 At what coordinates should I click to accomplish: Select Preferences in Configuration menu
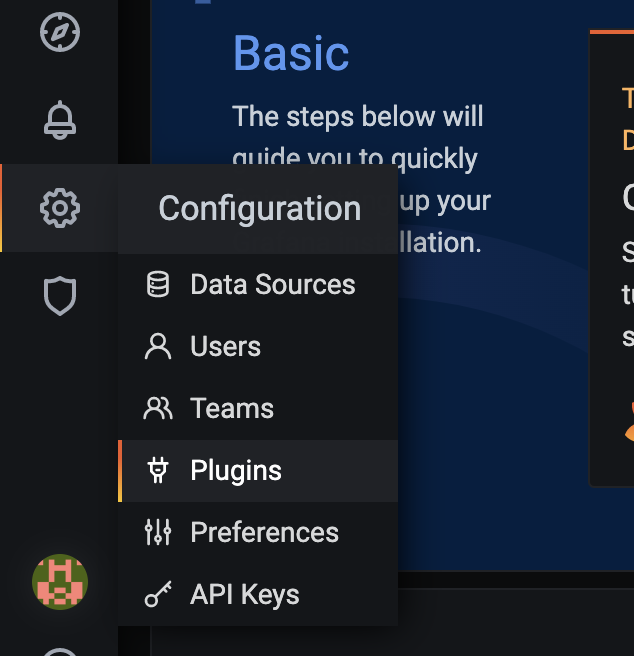click(x=264, y=533)
